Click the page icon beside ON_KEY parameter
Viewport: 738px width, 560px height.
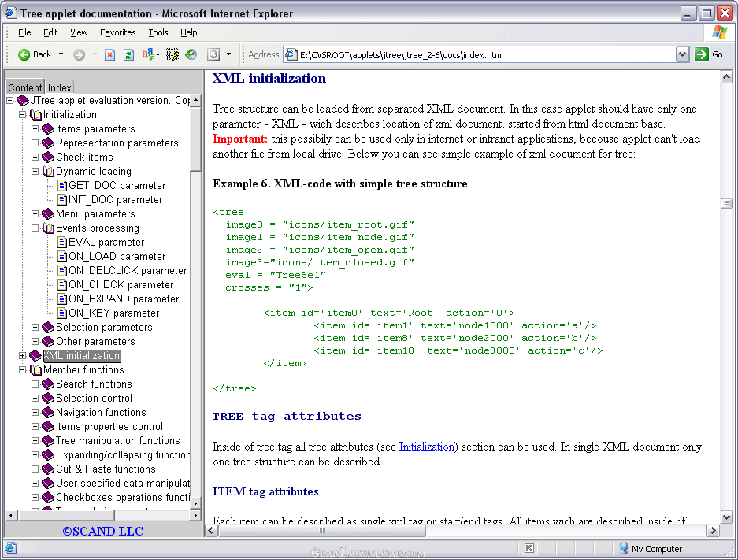62,313
